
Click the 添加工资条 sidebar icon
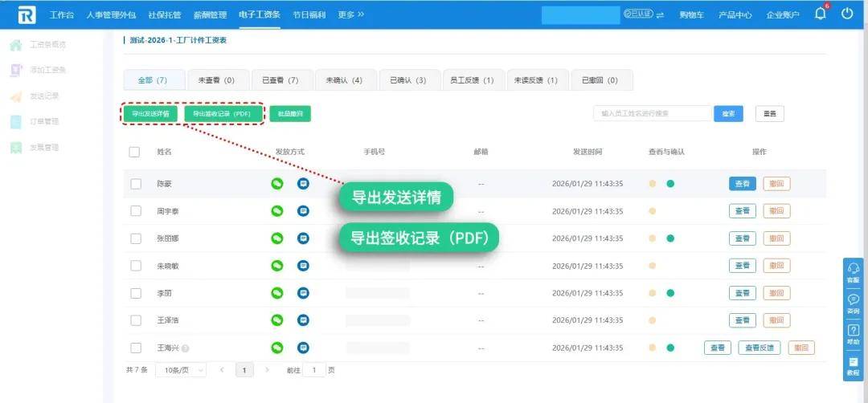16,70
